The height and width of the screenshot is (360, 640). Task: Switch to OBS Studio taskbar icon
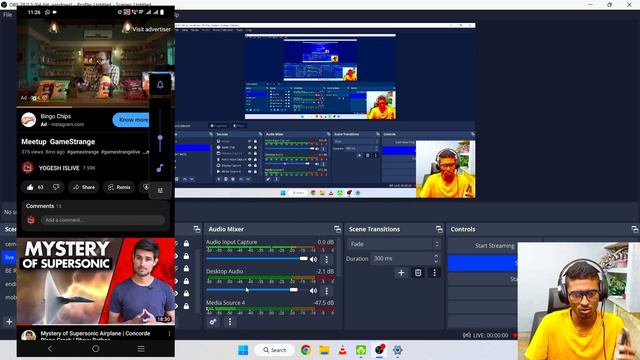coord(380,350)
